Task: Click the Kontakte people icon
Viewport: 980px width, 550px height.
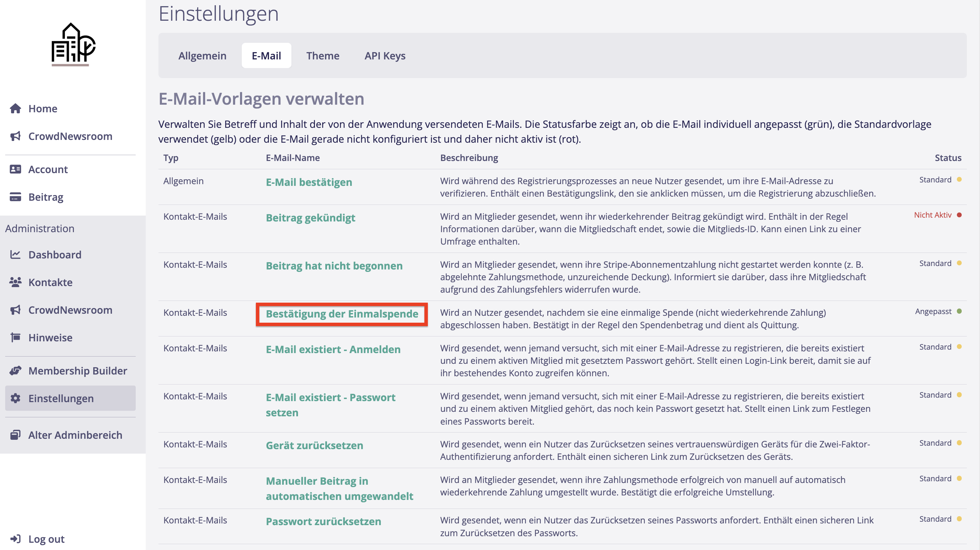Action: tap(15, 282)
